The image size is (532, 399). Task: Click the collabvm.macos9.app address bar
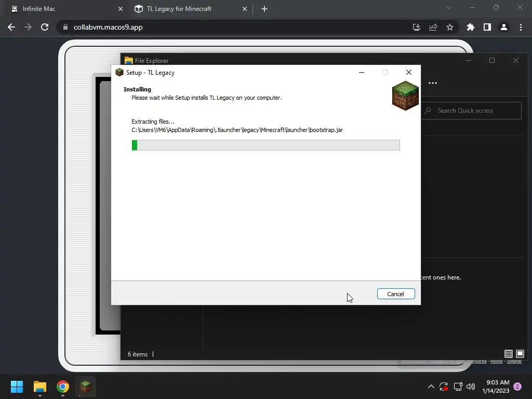[x=258, y=27]
